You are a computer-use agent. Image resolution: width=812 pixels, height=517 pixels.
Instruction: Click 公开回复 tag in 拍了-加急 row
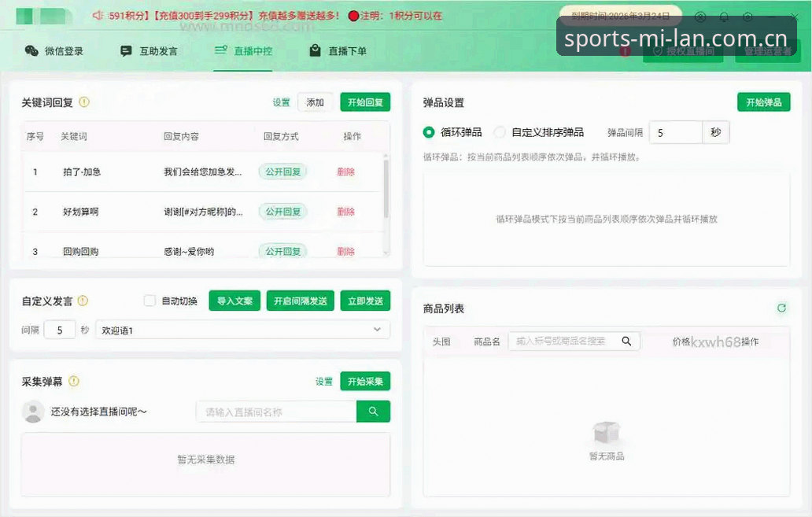pyautogui.click(x=282, y=172)
